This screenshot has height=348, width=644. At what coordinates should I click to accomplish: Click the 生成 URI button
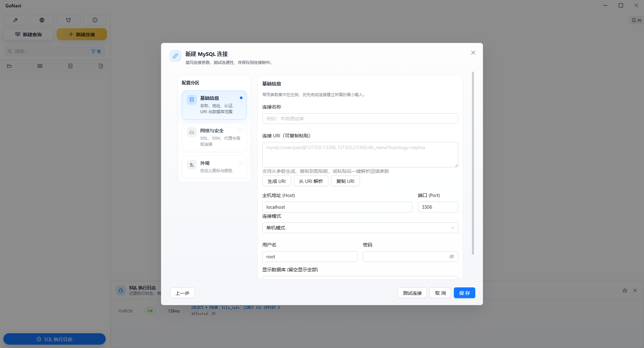tap(276, 181)
